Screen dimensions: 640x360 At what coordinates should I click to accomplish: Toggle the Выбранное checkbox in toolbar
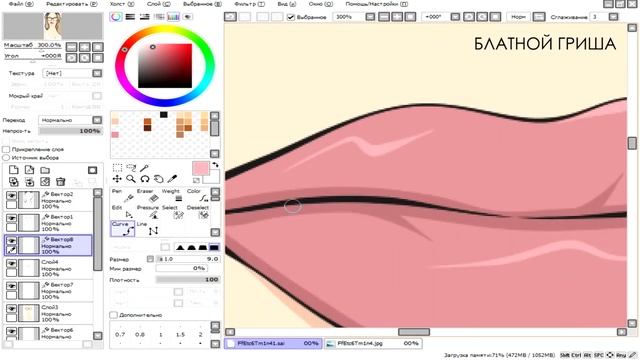291,17
